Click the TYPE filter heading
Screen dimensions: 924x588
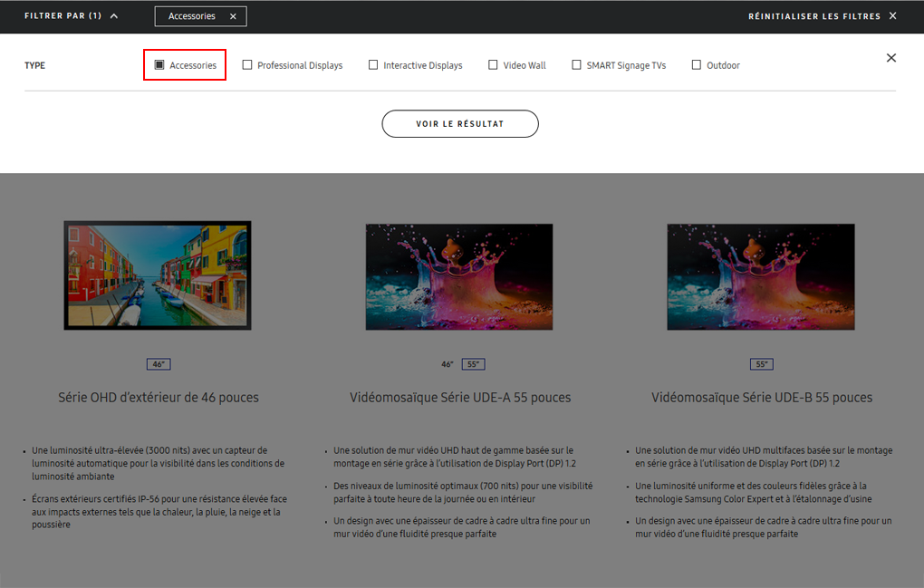coord(34,65)
